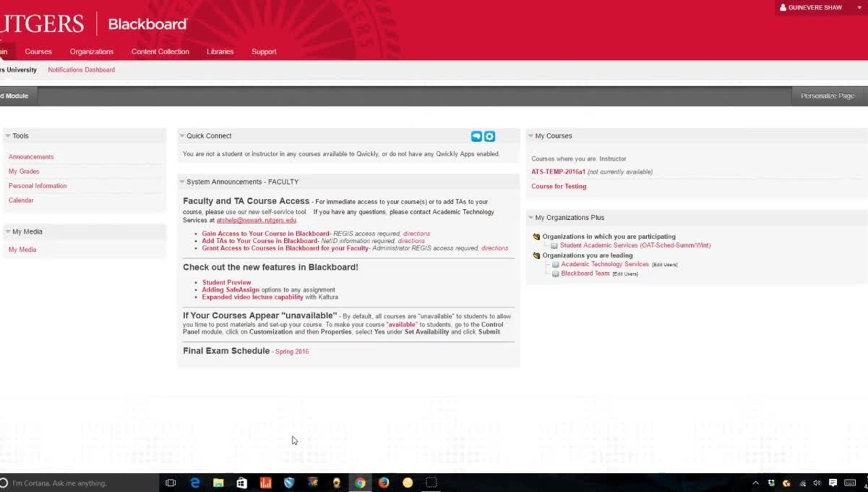868x492 pixels.
Task: Open the Announcements tool link
Action: pos(31,157)
